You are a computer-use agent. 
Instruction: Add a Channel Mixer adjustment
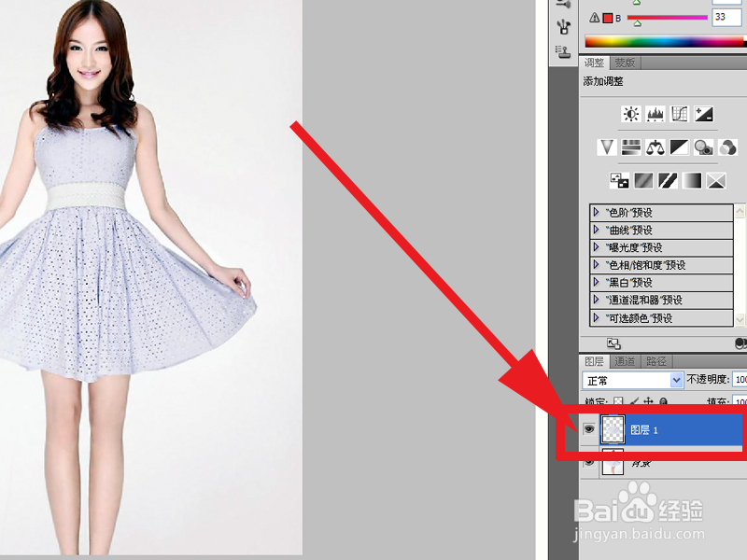click(727, 147)
